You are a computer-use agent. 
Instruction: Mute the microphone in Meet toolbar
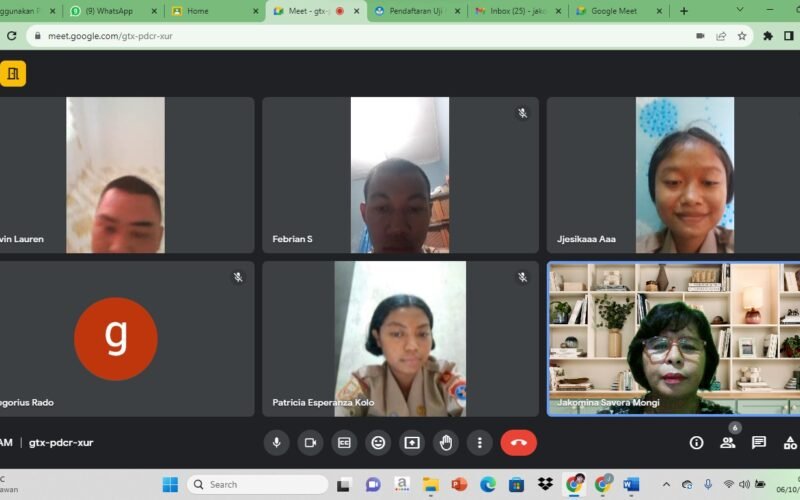coord(276,442)
